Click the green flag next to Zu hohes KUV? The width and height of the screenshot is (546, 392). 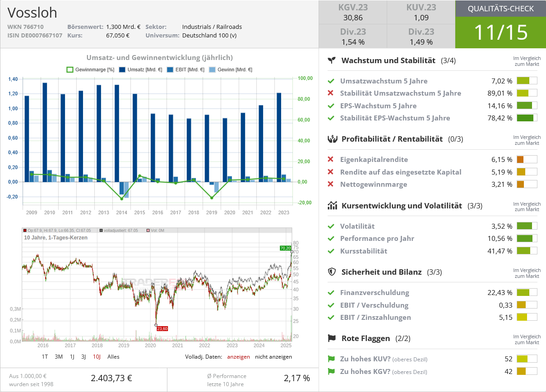pos(331,359)
